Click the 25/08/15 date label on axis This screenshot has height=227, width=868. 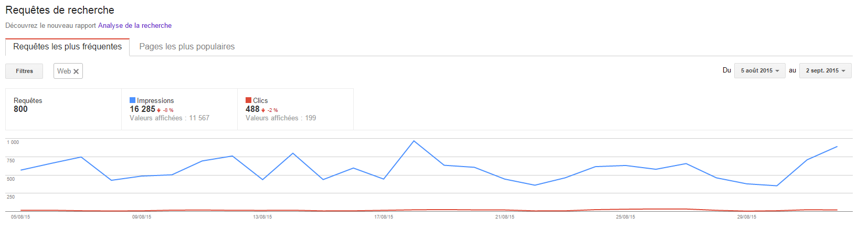626,217
